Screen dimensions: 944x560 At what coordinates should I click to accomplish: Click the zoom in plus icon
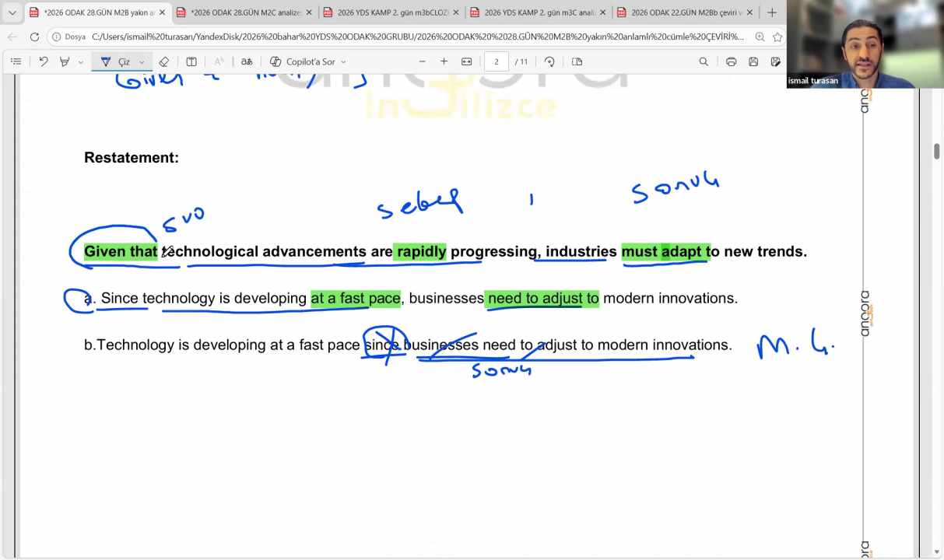pyautogui.click(x=444, y=61)
